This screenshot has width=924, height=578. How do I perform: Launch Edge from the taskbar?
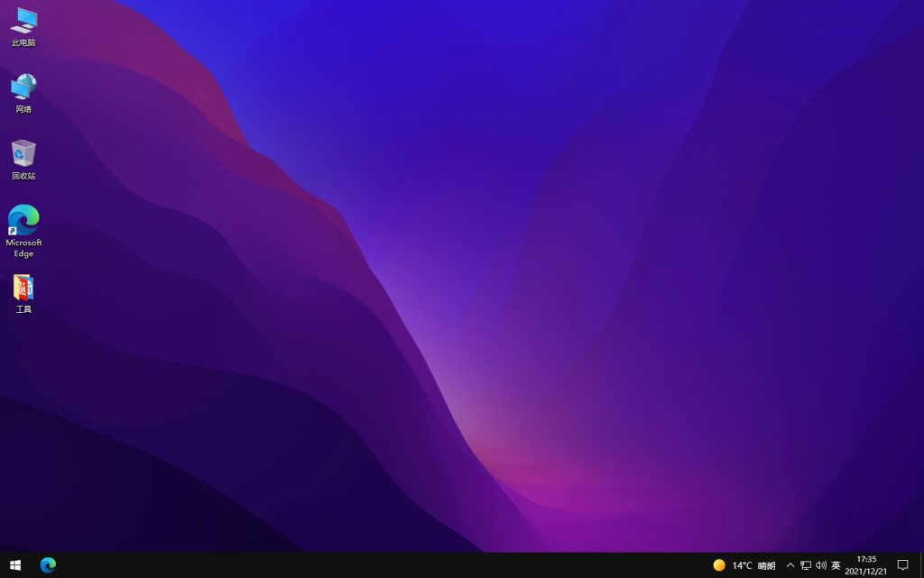coord(48,566)
